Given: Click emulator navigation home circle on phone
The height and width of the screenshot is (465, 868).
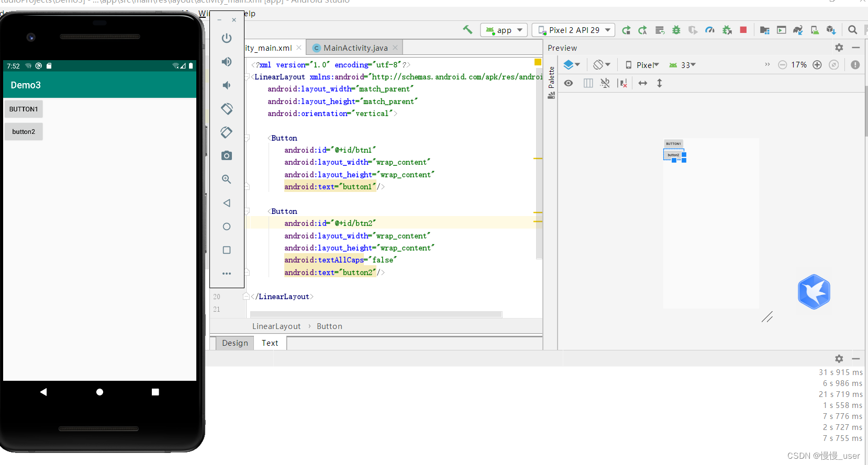Looking at the screenshot, I should coord(99,392).
